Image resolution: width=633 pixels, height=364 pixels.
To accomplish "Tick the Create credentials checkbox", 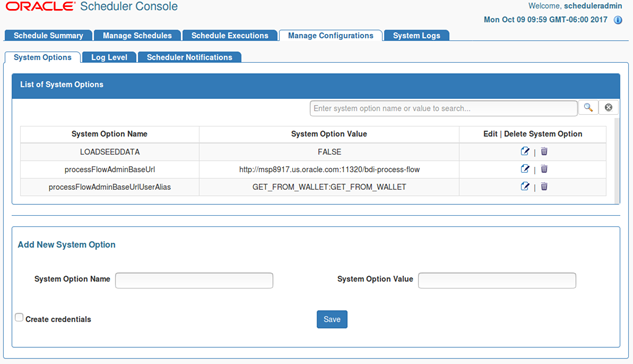I will pyautogui.click(x=19, y=318).
